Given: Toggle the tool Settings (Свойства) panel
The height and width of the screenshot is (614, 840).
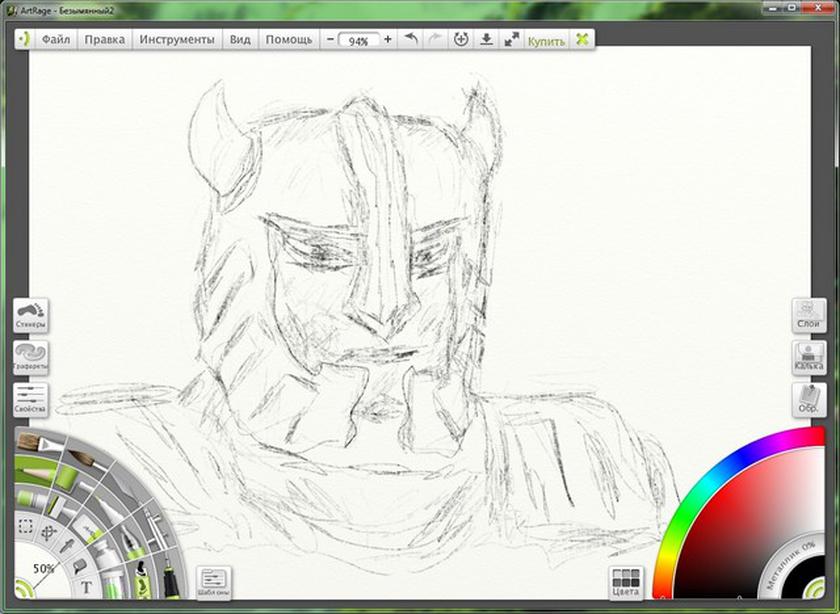Looking at the screenshot, I should point(31,400).
